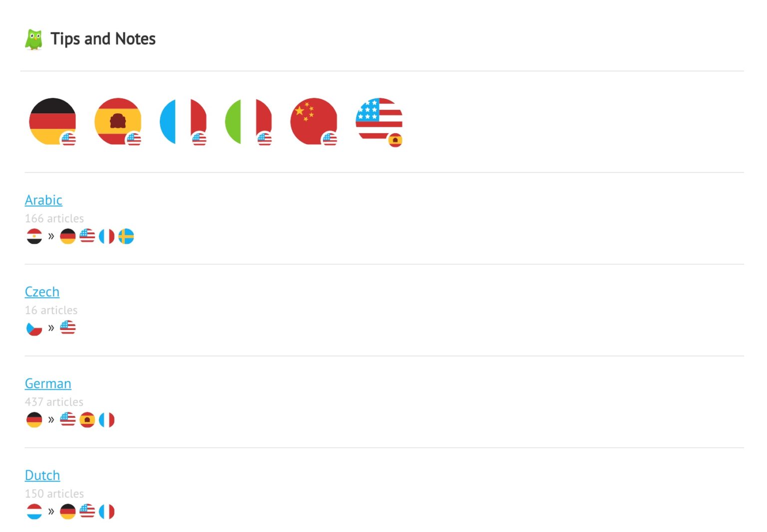Click the French flag icon in the top row
This screenshot has width=767, height=532.
[x=184, y=121]
